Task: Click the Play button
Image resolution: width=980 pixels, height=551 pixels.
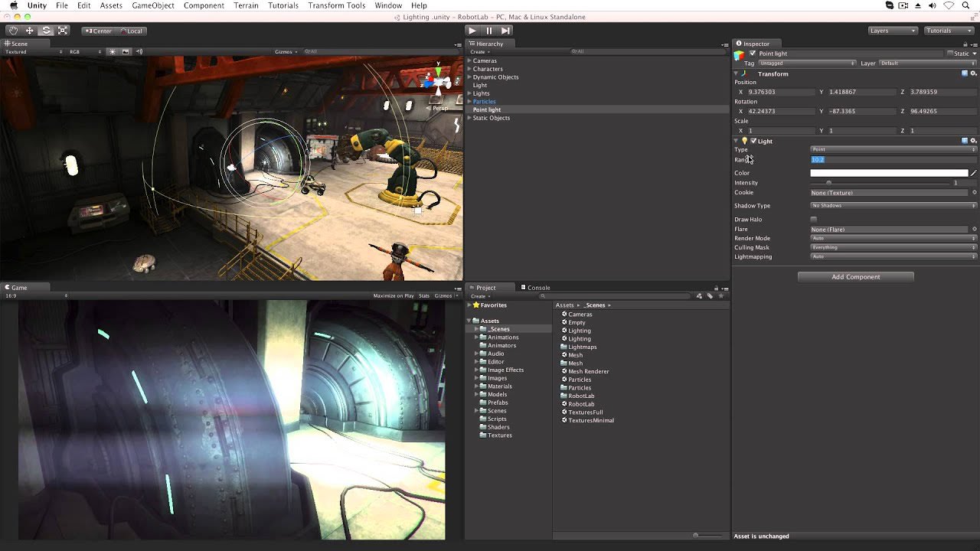Action: point(472,31)
